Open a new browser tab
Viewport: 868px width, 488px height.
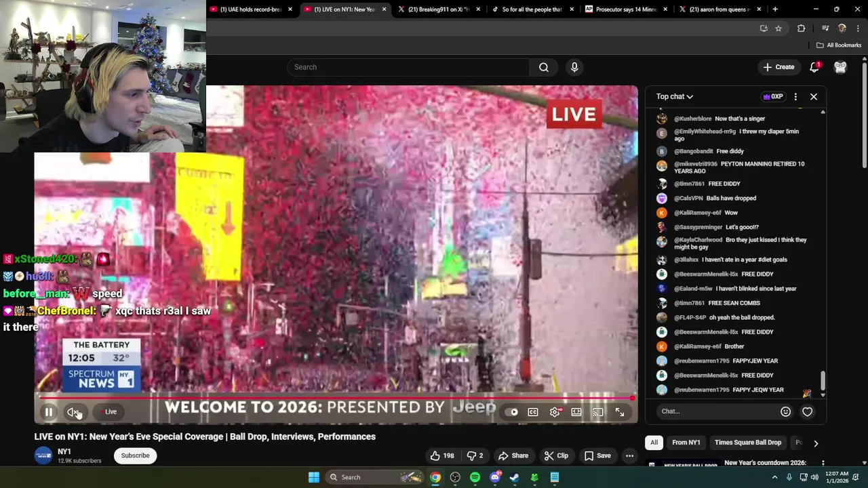coord(775,9)
